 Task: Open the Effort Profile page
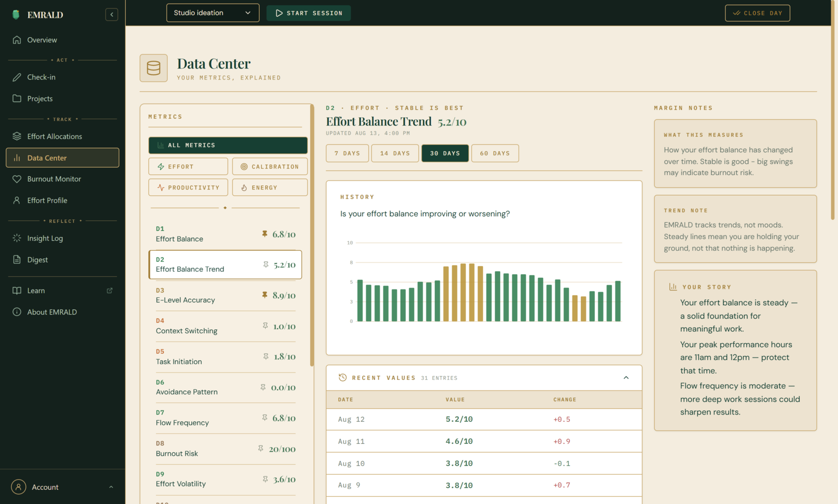point(62,200)
